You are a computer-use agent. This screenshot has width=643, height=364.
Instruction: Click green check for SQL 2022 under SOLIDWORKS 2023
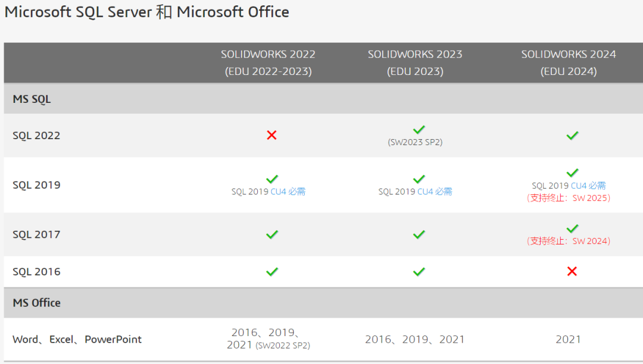coord(419,130)
